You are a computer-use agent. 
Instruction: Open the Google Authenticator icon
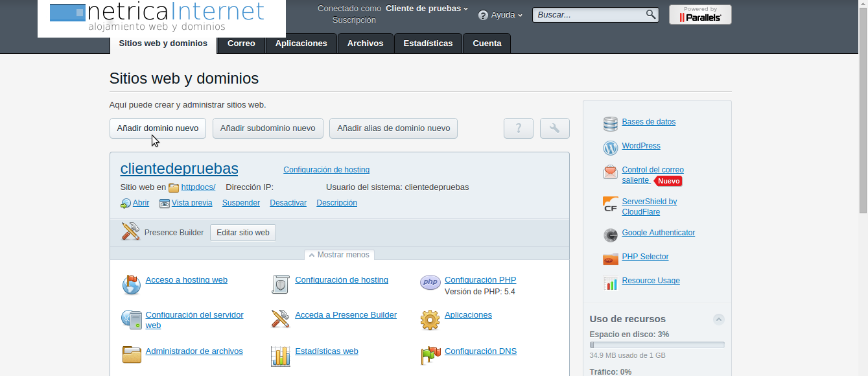(611, 235)
